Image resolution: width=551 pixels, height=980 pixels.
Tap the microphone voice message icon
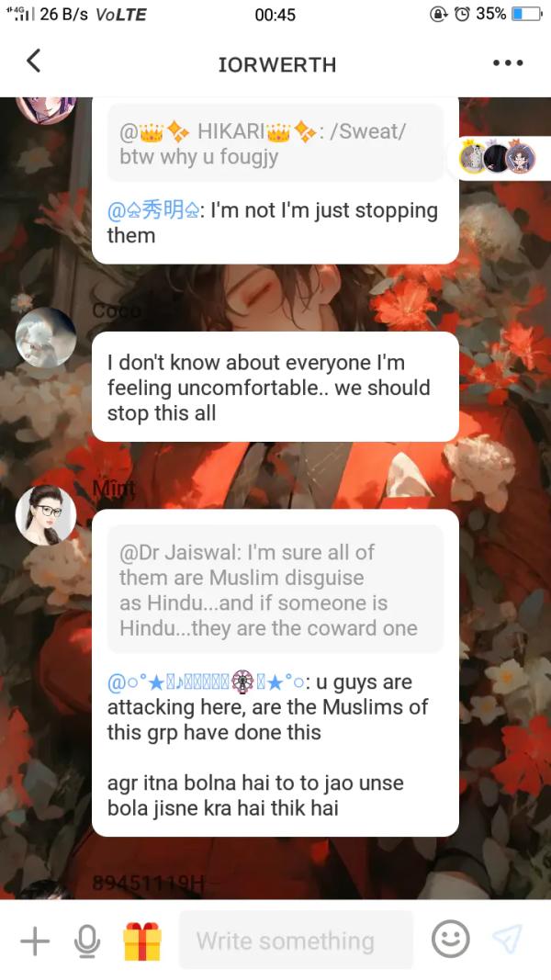click(x=87, y=941)
